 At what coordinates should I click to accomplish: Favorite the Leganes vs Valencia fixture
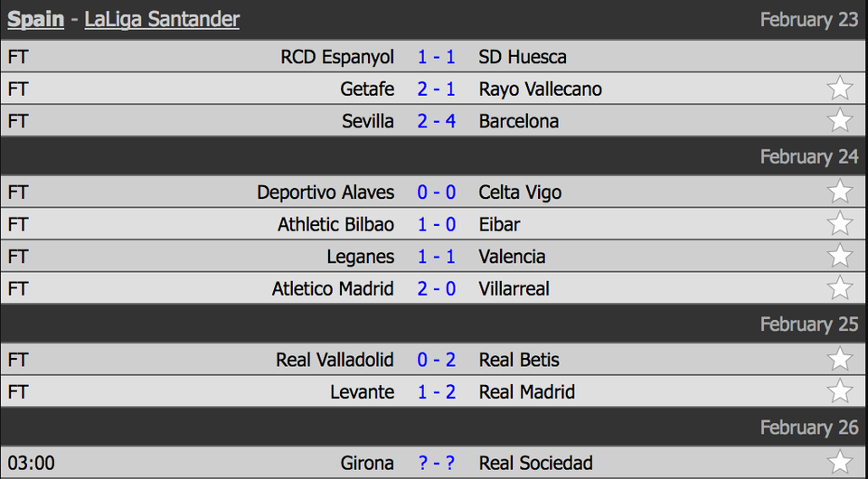click(839, 256)
